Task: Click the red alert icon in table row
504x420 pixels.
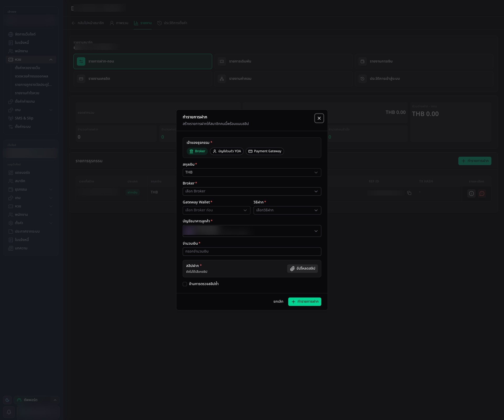Action: (482, 194)
